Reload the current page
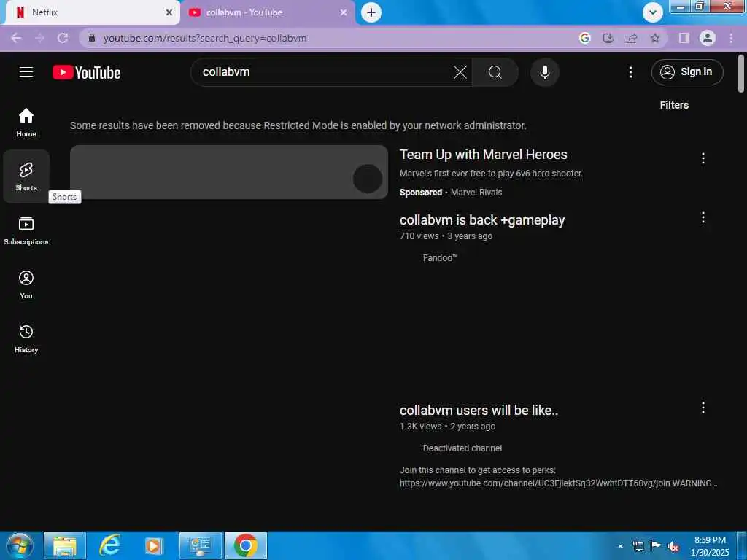 click(63, 38)
